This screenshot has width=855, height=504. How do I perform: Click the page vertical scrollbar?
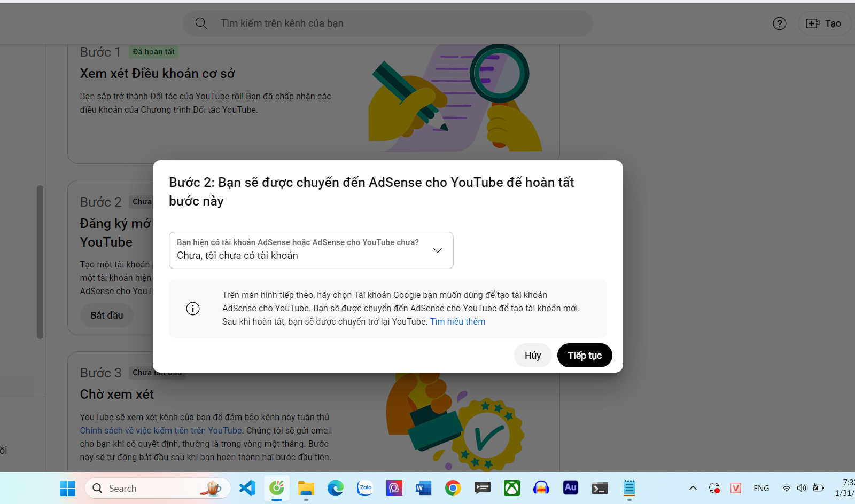coord(40,262)
